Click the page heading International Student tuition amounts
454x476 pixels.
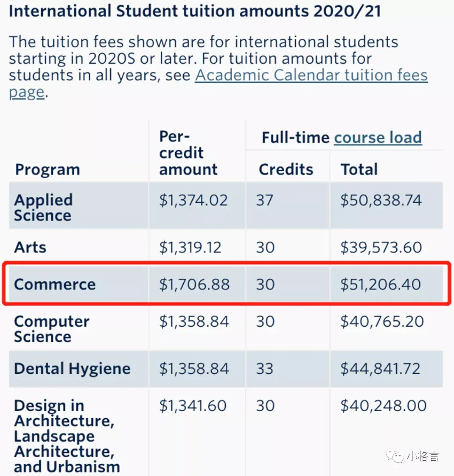195,11
